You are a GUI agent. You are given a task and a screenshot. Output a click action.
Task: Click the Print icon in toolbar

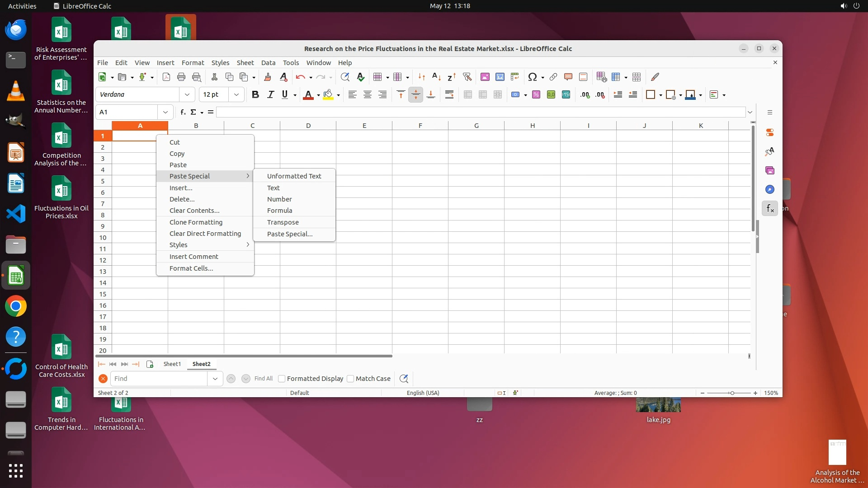pyautogui.click(x=181, y=77)
